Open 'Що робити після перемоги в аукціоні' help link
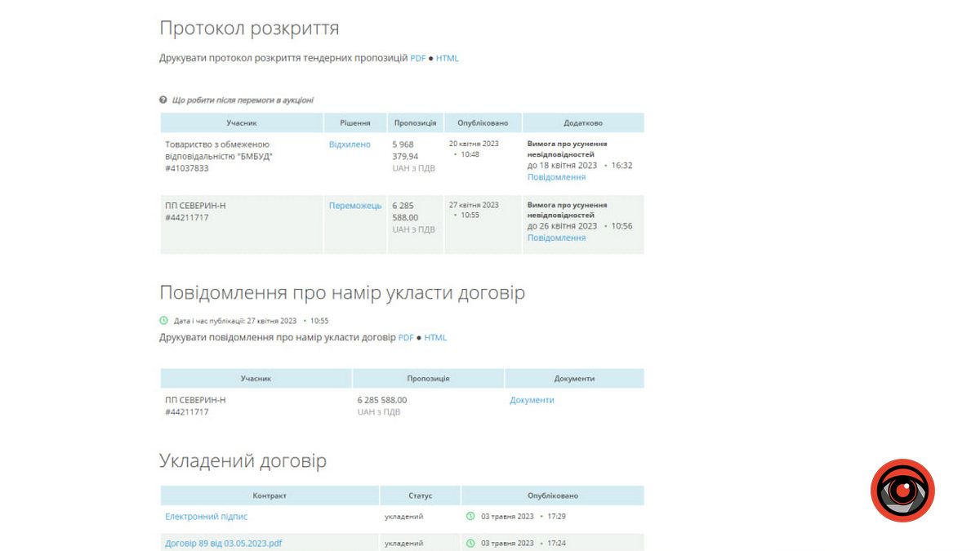The width and height of the screenshot is (980, 551). click(243, 100)
